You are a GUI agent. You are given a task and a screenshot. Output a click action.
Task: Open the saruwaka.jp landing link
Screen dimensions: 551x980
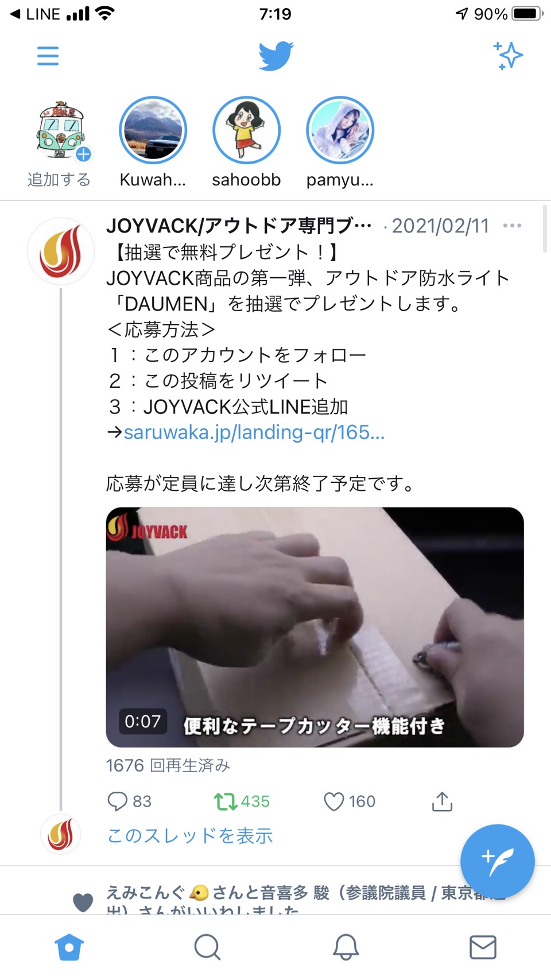pyautogui.click(x=254, y=432)
